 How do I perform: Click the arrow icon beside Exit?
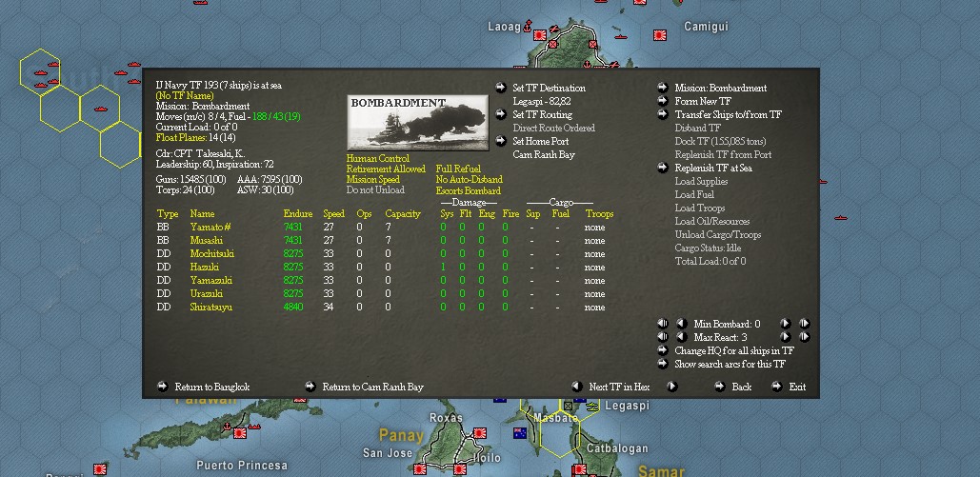tap(776, 387)
